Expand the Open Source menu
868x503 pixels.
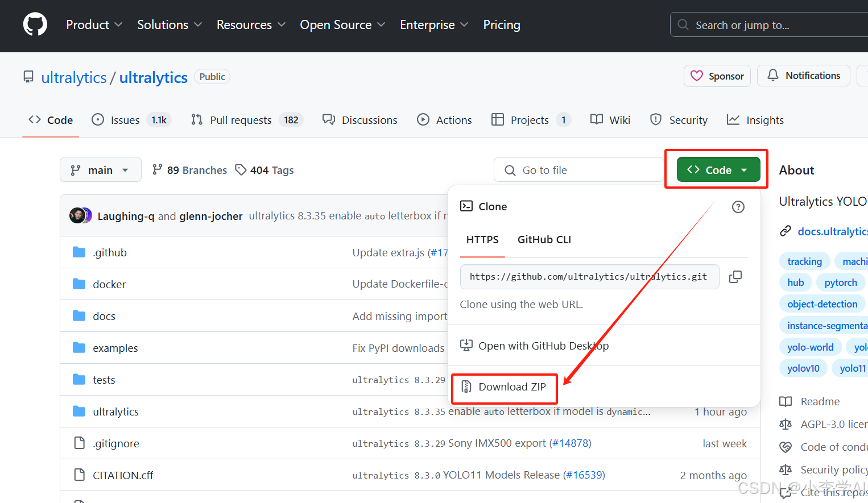342,25
